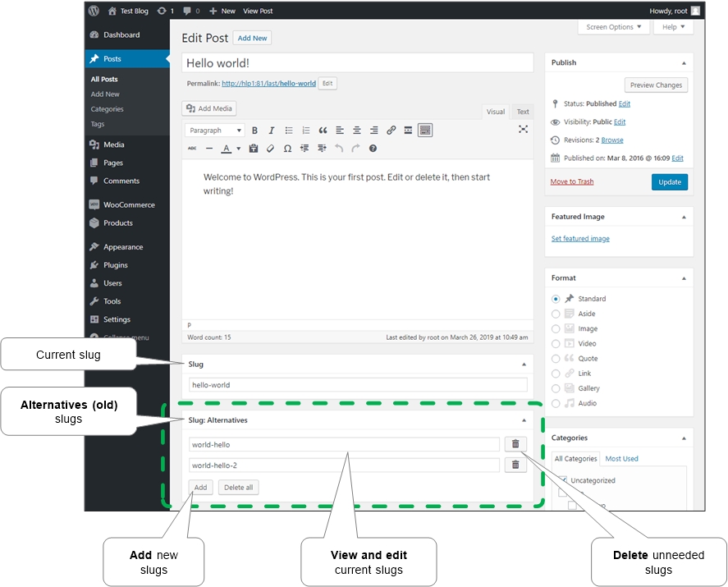728x587 pixels.
Task: Open the Paragraph format dropdown
Action: [214, 131]
